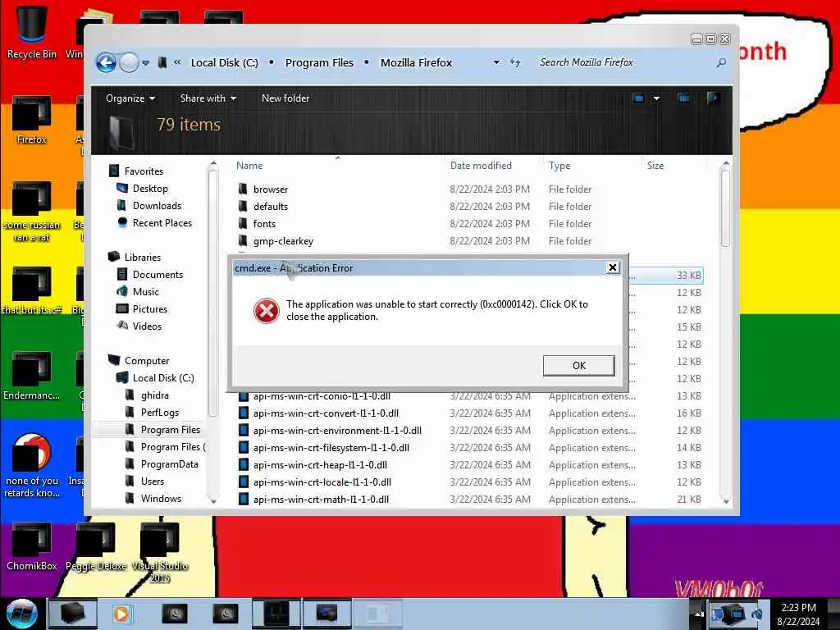Click down arrow of navigation pane scrollbar
This screenshot has width=840, height=630.
[x=214, y=501]
